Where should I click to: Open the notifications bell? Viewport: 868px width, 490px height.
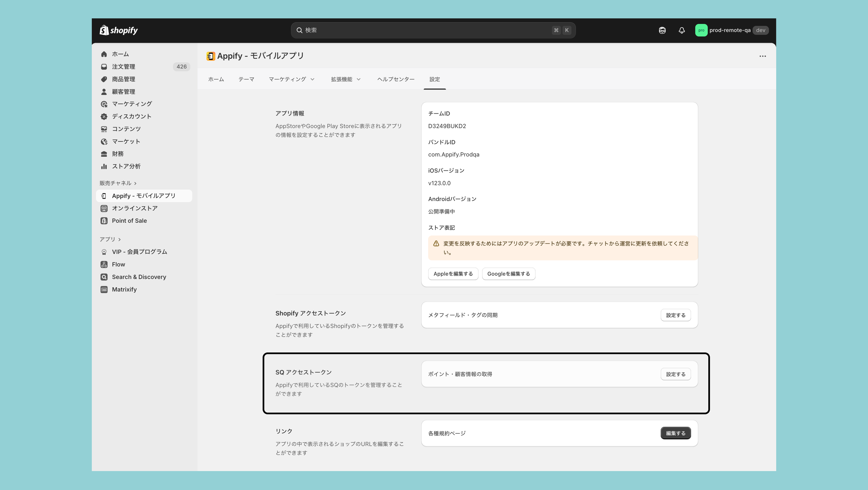681,30
